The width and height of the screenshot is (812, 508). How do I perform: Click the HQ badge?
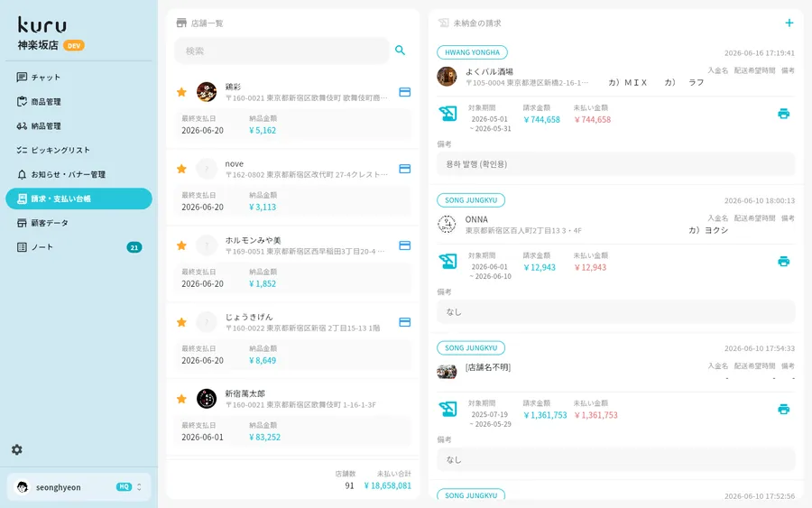click(124, 486)
